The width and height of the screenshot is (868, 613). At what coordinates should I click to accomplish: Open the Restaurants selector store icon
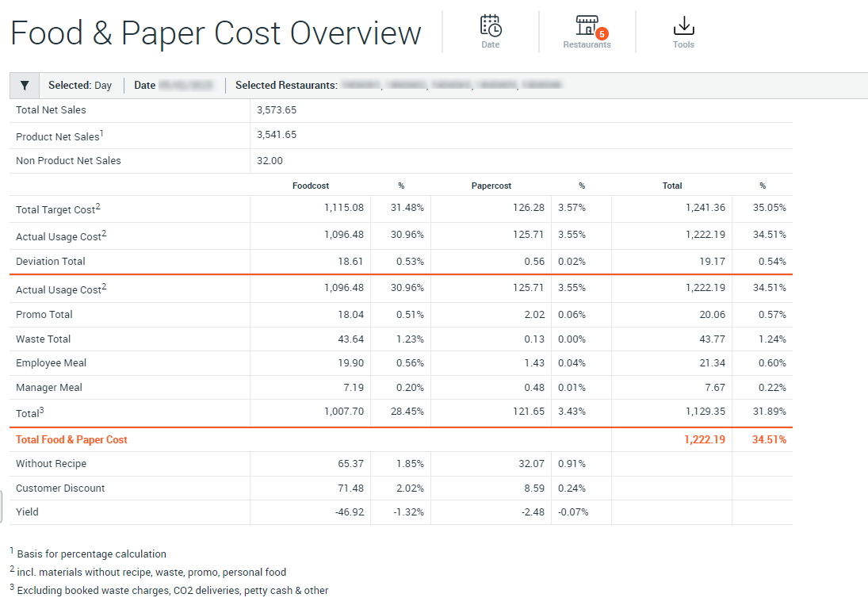coord(587,25)
